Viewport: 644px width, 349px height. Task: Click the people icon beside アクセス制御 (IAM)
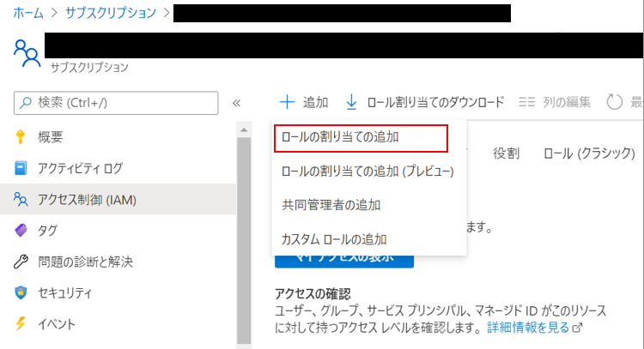(21, 199)
